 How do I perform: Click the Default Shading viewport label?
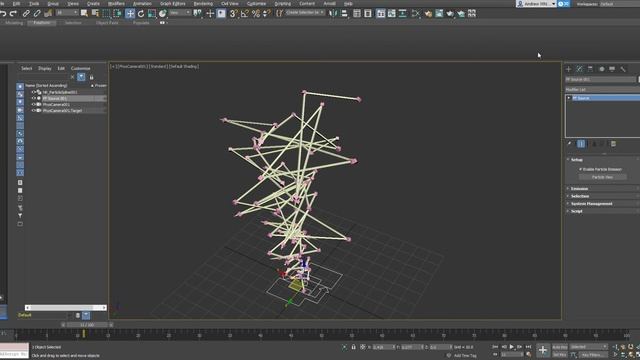click(184, 66)
